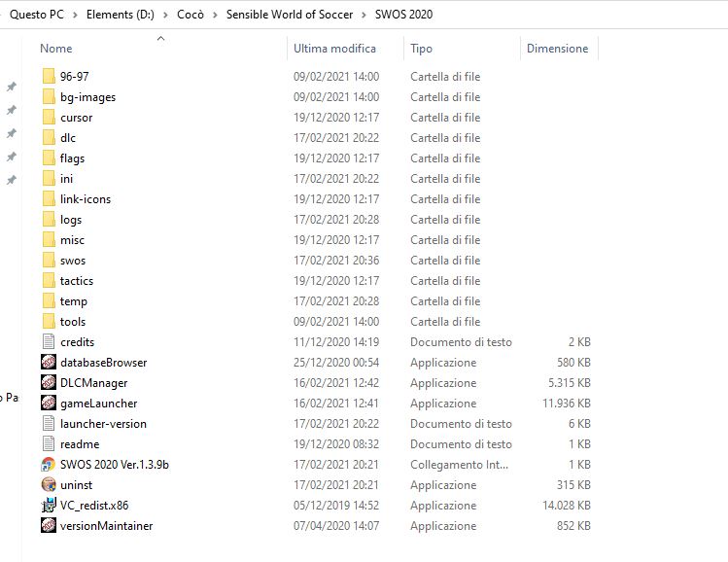Click the gameLauncher application icon
Viewport: 728px width, 562px height.
50,403
